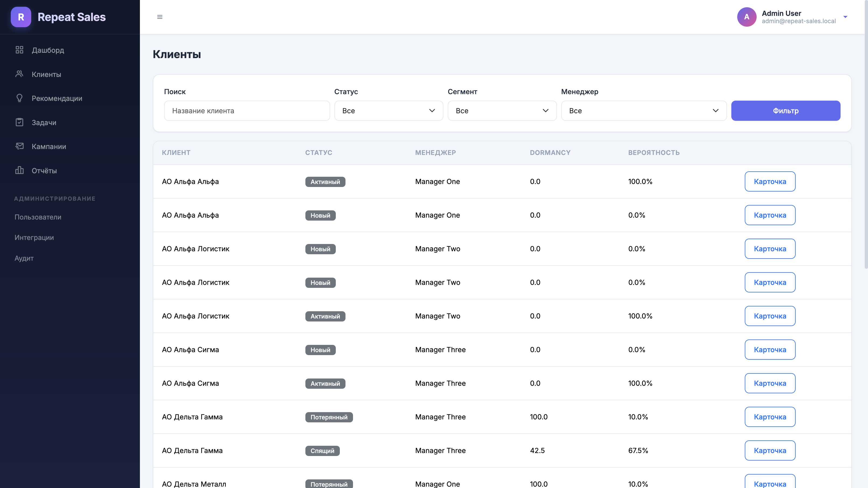Image resolution: width=868 pixels, height=488 pixels.
Task: Click the Фильтр button
Action: pos(785,111)
